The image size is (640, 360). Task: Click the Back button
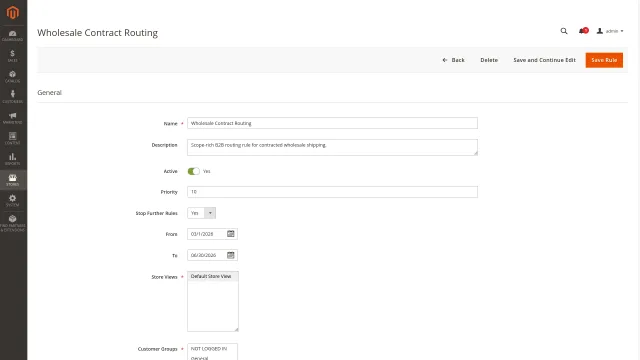point(453,60)
